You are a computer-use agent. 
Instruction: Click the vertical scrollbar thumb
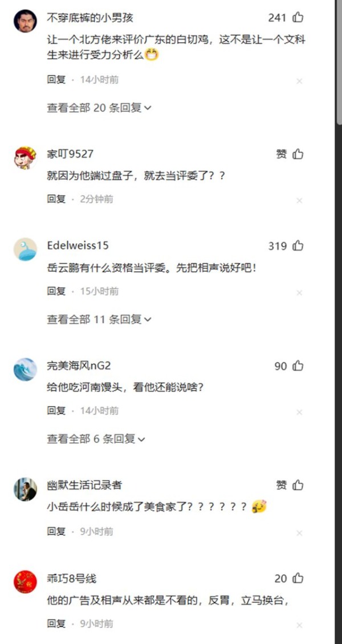tap(339, 61)
